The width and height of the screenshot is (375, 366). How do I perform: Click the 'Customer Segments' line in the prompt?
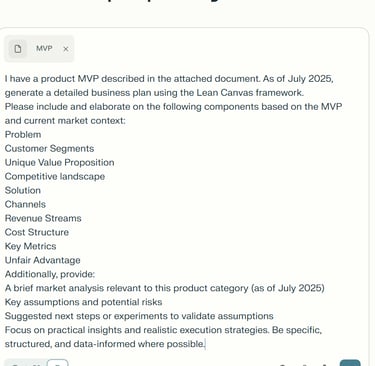[x=49, y=149]
